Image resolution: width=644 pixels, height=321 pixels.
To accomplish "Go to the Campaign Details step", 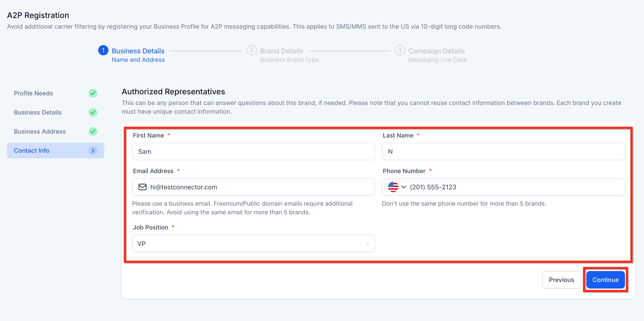I will tap(437, 51).
